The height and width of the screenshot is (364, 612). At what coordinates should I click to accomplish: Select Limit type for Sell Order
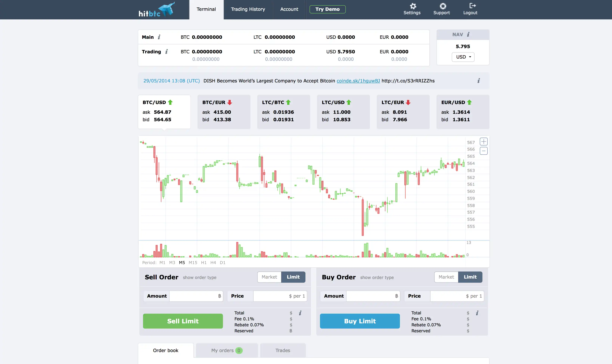293,277
